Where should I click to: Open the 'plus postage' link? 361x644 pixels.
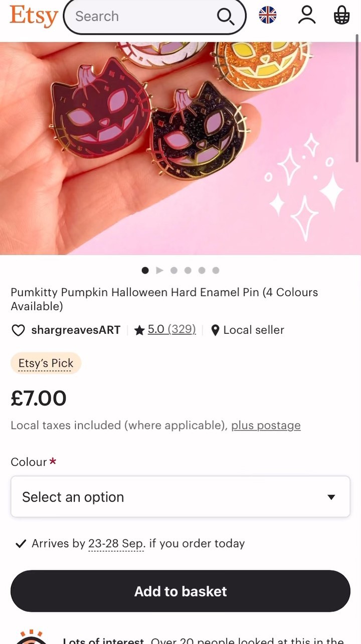(266, 426)
